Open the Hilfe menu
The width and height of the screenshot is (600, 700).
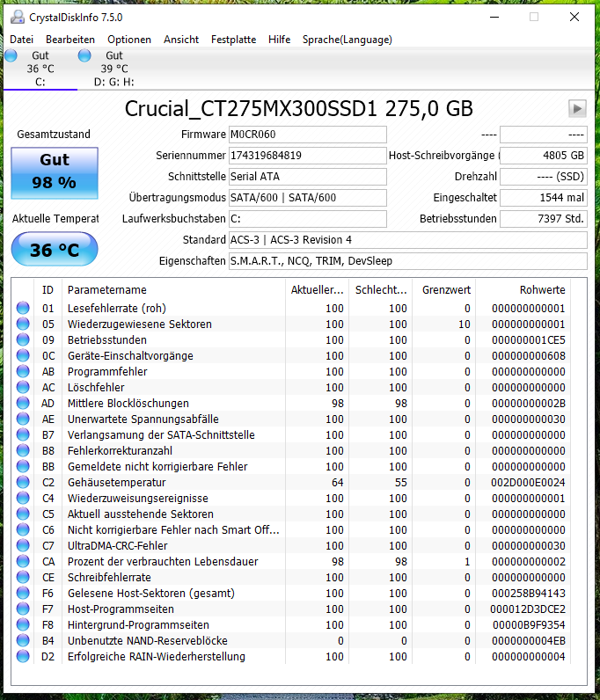[279, 40]
